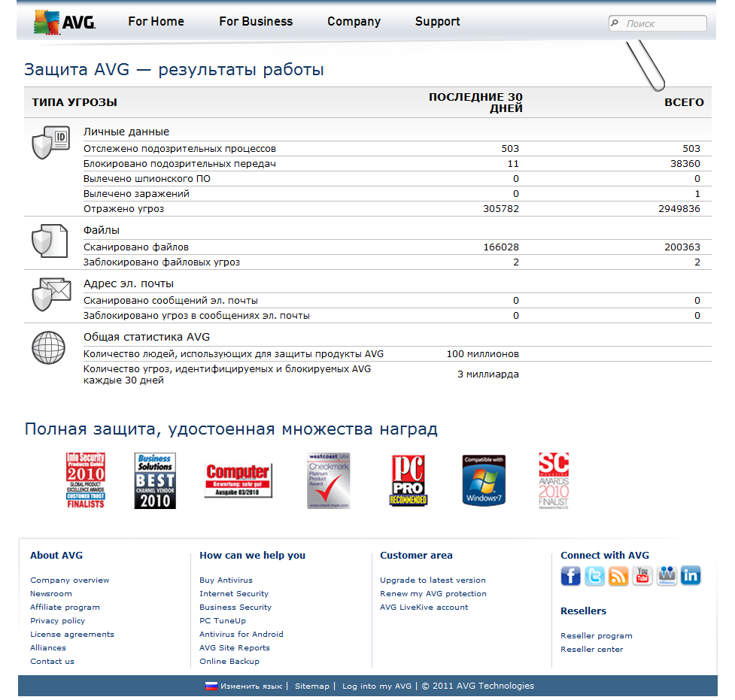Select the Блокировано подозрительных передач total 38360
The image size is (735, 700).
[x=685, y=163]
